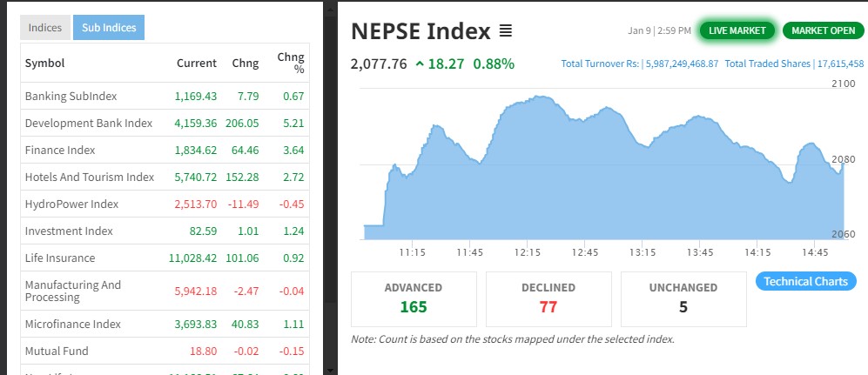This screenshot has width=868, height=375.
Task: Open Hotels And Tourism Index
Action: tap(90, 177)
